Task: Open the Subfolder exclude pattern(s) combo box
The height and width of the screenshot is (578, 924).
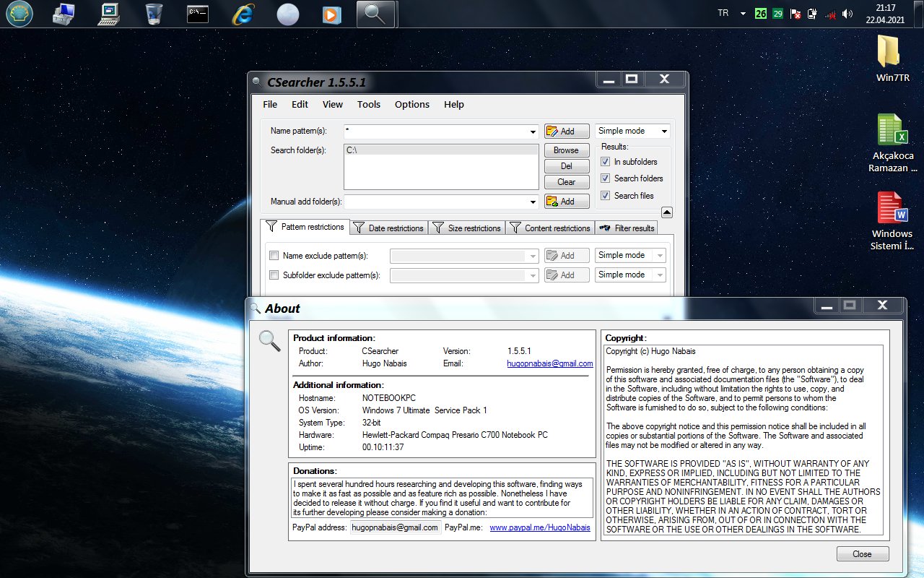Action: [x=464, y=275]
